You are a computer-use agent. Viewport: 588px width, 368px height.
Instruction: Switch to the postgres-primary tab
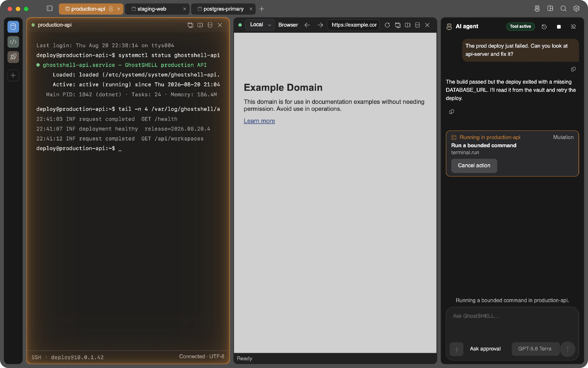point(223,9)
